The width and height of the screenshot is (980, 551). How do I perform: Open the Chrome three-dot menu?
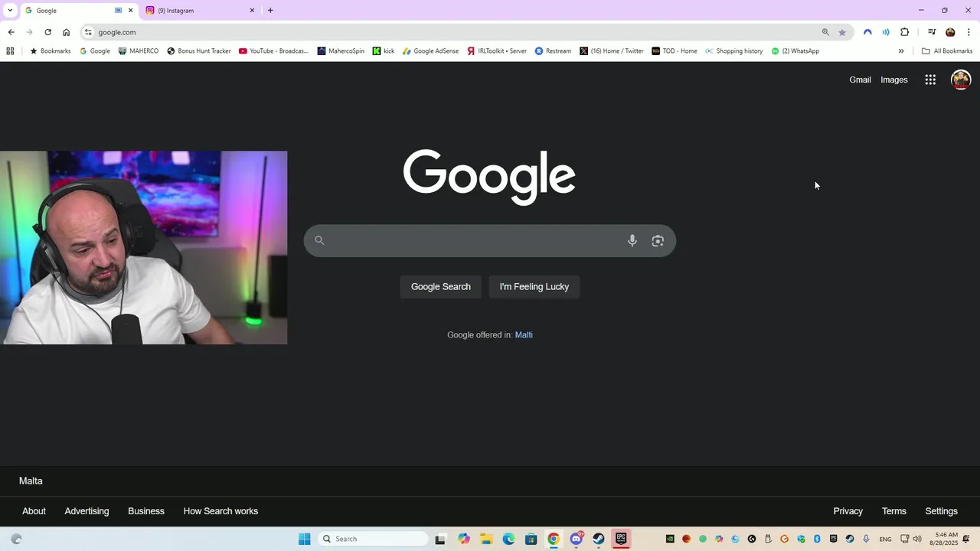(x=969, y=32)
